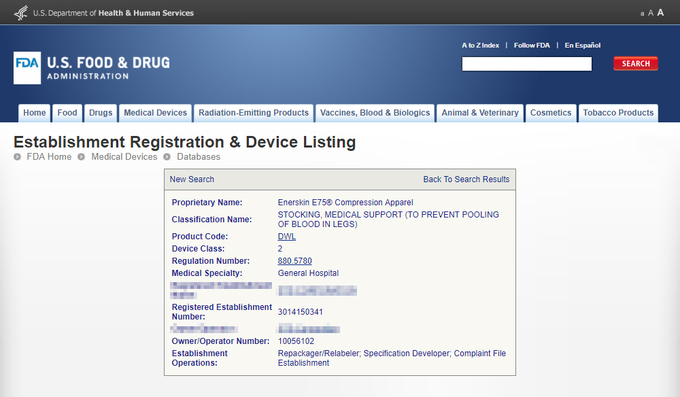Open the Tobacco Products tab
Screen dimensions: 680x397
[618, 113]
